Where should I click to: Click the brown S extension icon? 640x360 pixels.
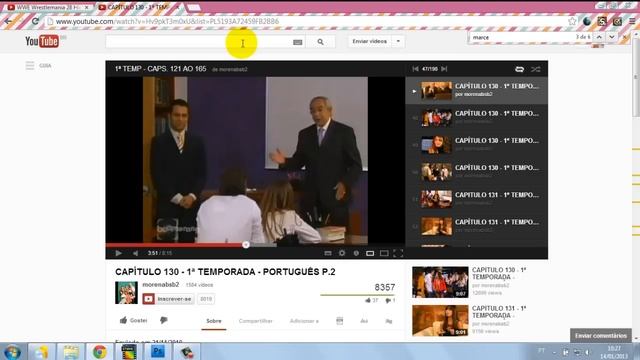click(602, 21)
